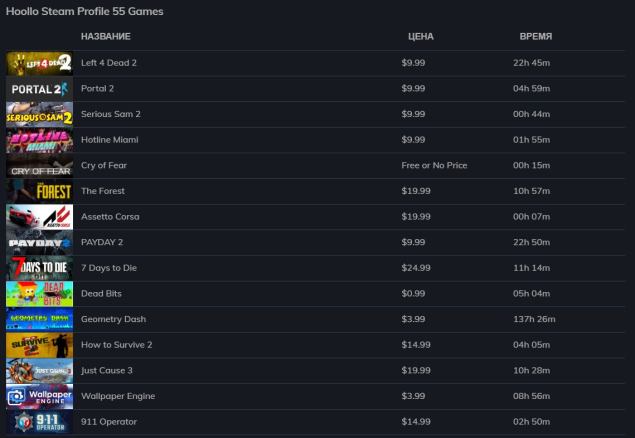Sort games by ЦЕНА column header

pos(421,37)
